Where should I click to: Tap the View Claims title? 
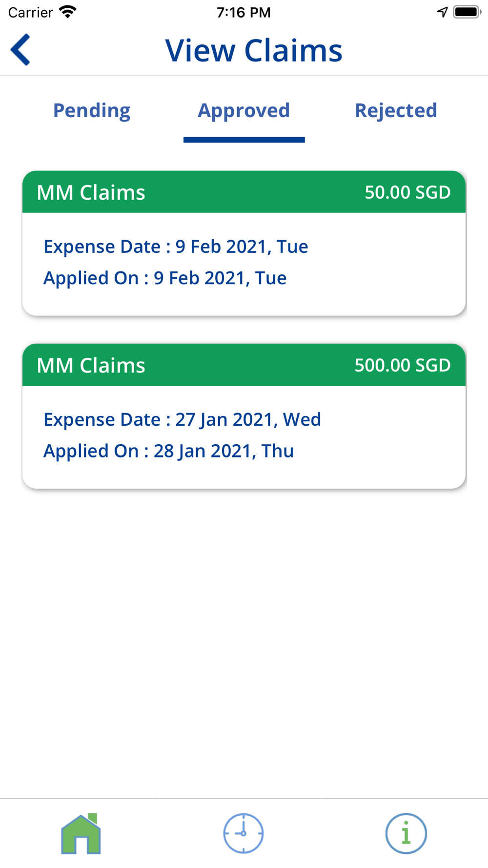(x=254, y=50)
